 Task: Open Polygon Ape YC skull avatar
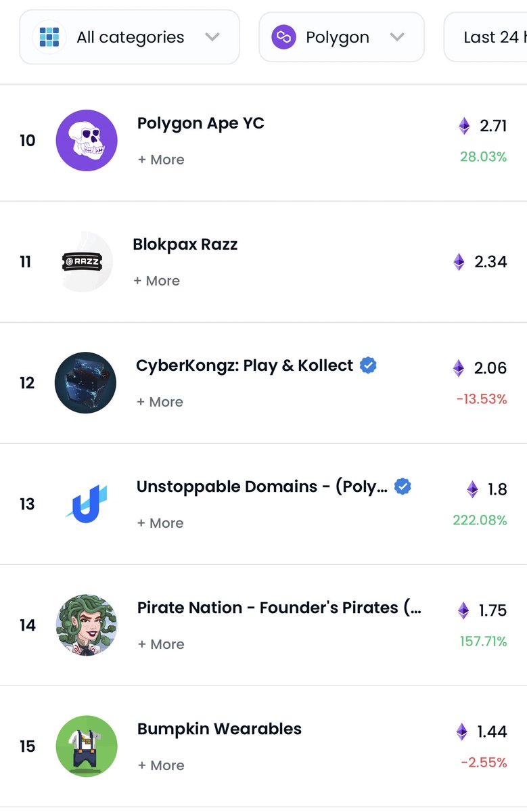[x=87, y=141]
